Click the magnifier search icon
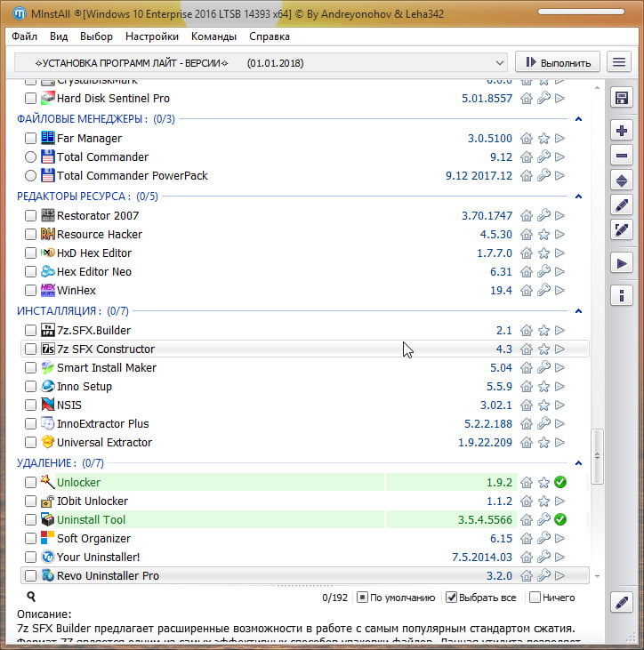The width and height of the screenshot is (644, 650). [31, 598]
